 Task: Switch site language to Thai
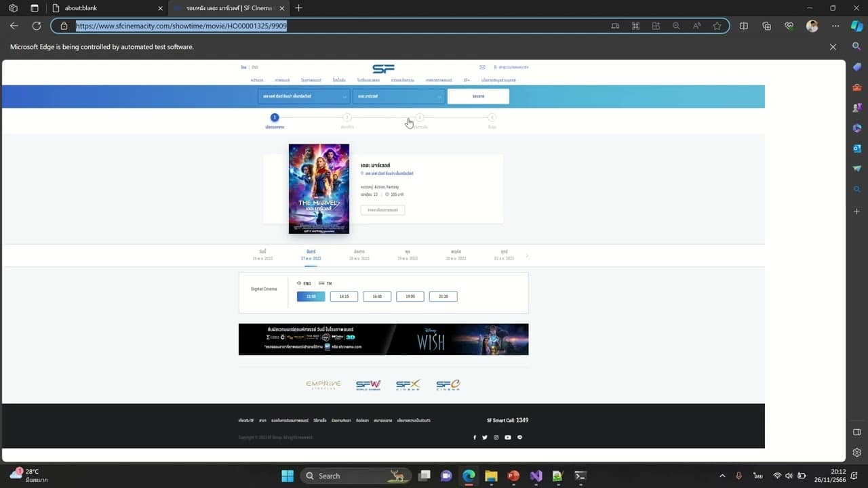coord(243,67)
